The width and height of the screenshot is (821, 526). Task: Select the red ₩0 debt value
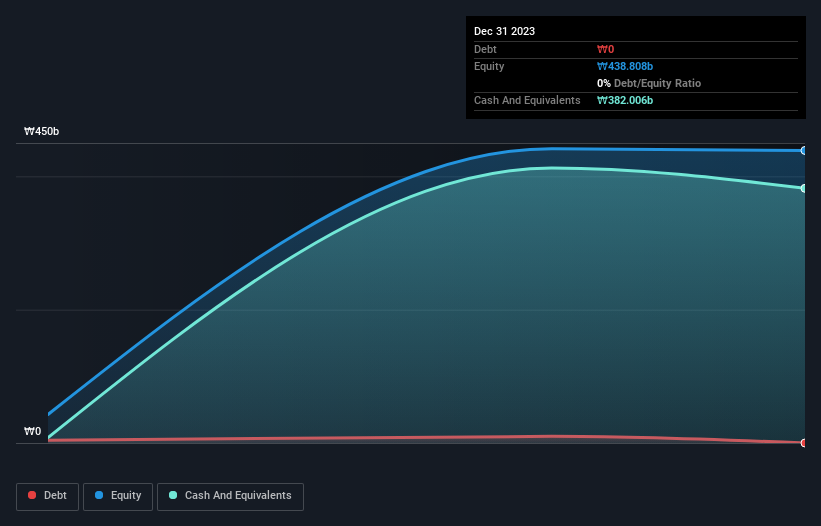pos(605,49)
